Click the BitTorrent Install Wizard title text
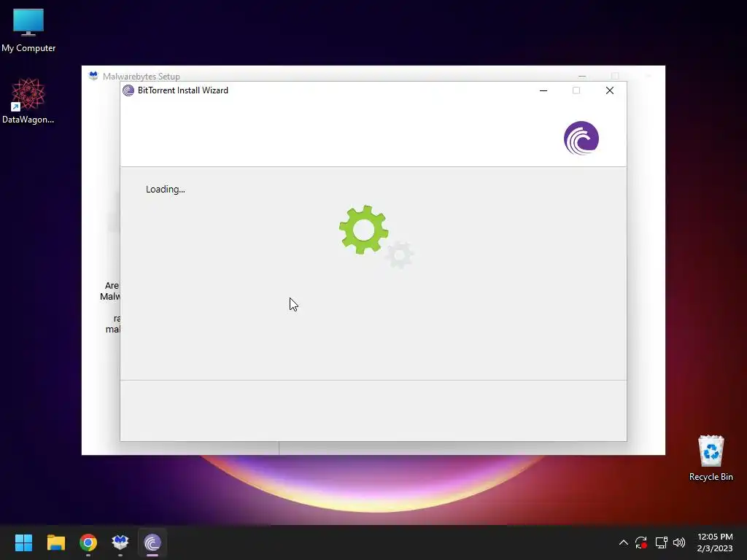This screenshot has height=560, width=747. pyautogui.click(x=183, y=90)
